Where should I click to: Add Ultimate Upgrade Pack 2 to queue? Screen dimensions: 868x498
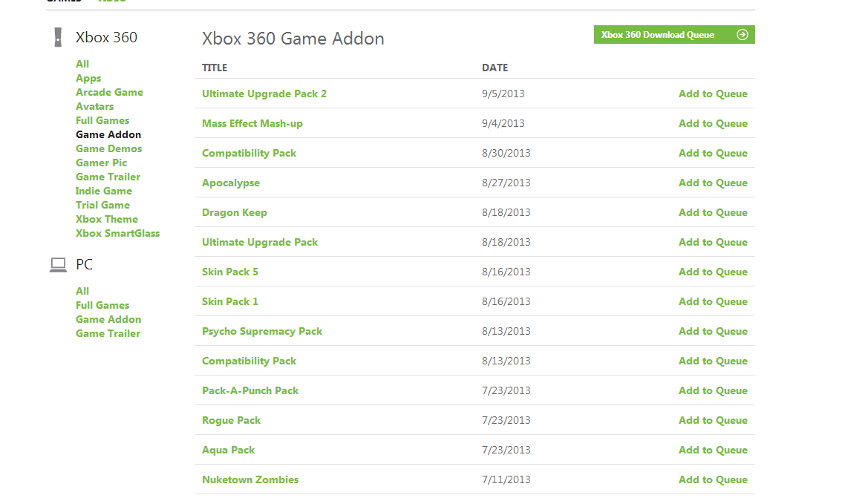[713, 94]
